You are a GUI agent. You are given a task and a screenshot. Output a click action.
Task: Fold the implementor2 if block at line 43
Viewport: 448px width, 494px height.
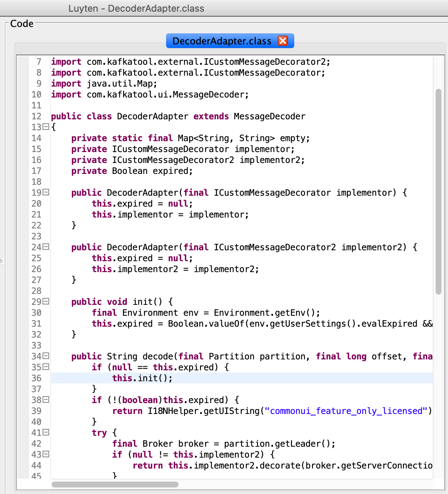(46, 454)
